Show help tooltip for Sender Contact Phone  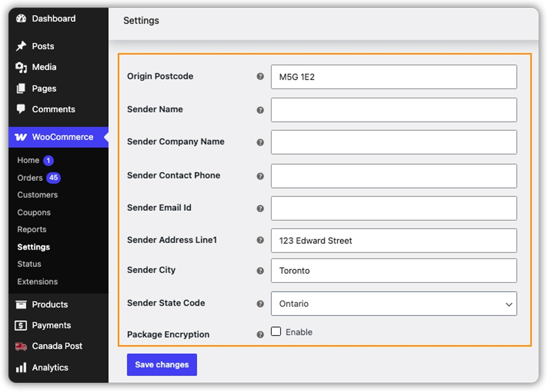click(x=260, y=176)
